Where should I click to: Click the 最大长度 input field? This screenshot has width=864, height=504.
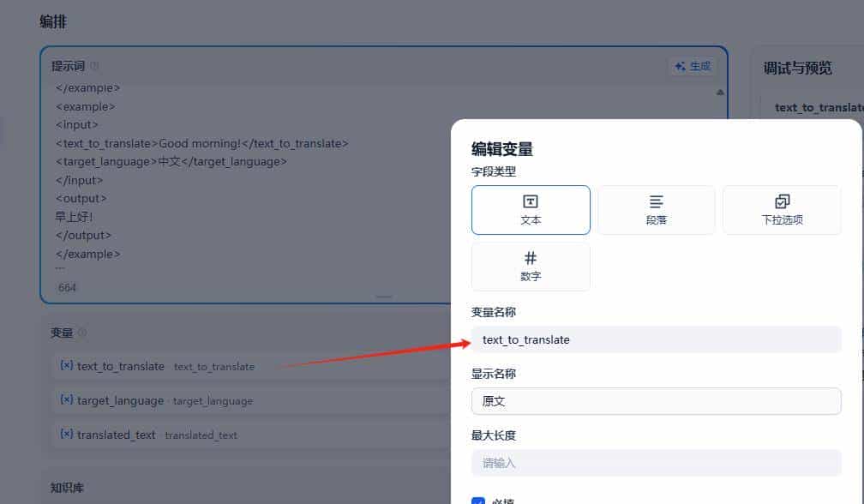(x=656, y=462)
